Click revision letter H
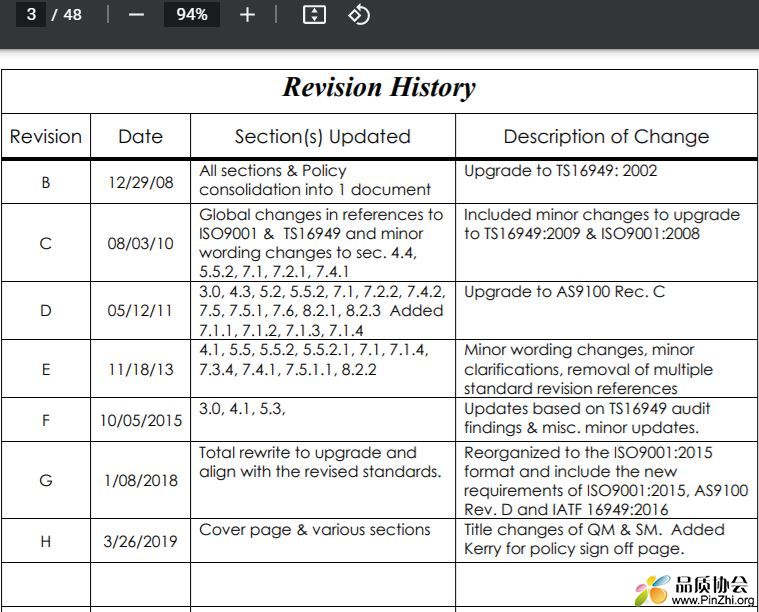This screenshot has width=759, height=612. click(46, 541)
